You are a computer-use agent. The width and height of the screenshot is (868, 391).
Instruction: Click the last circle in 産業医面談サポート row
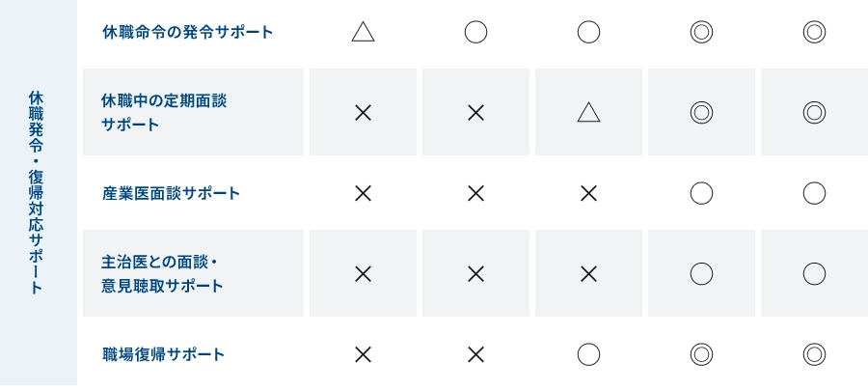[814, 193]
